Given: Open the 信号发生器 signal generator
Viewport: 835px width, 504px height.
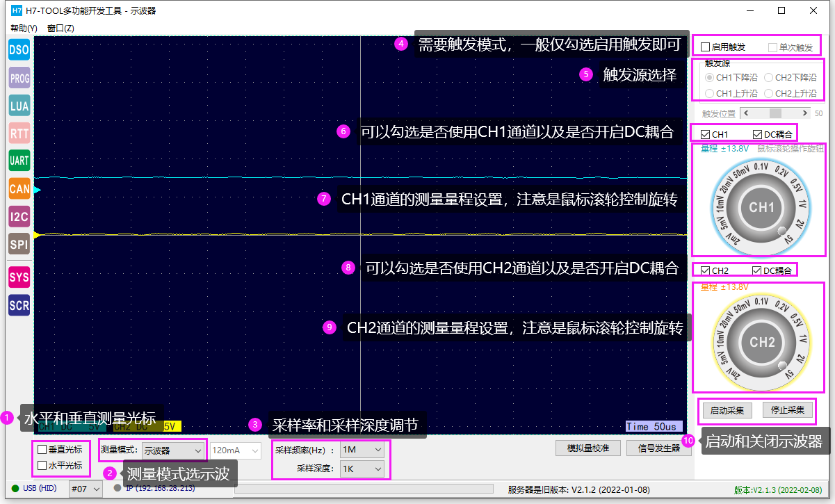Looking at the screenshot, I should 658,448.
